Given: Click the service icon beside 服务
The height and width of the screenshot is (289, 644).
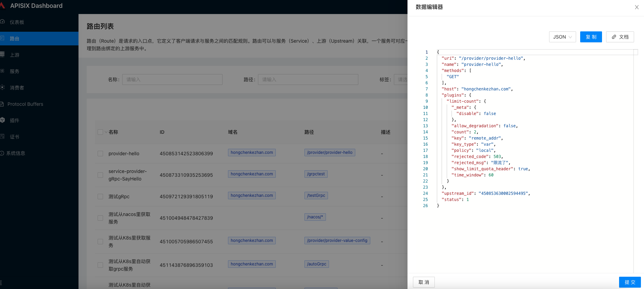Looking at the screenshot, I should tap(2, 71).
